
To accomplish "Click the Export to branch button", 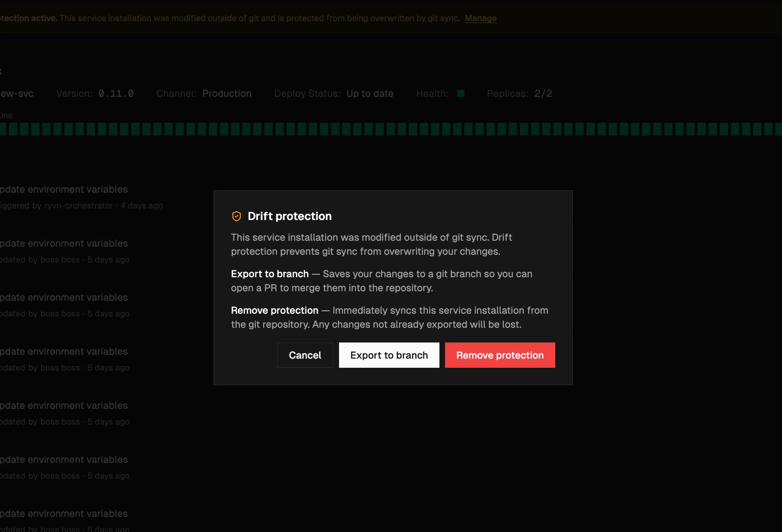I will 389,355.
